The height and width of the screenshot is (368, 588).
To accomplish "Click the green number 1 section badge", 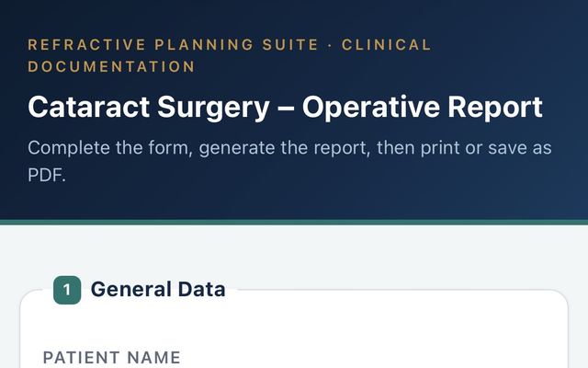I will (67, 290).
